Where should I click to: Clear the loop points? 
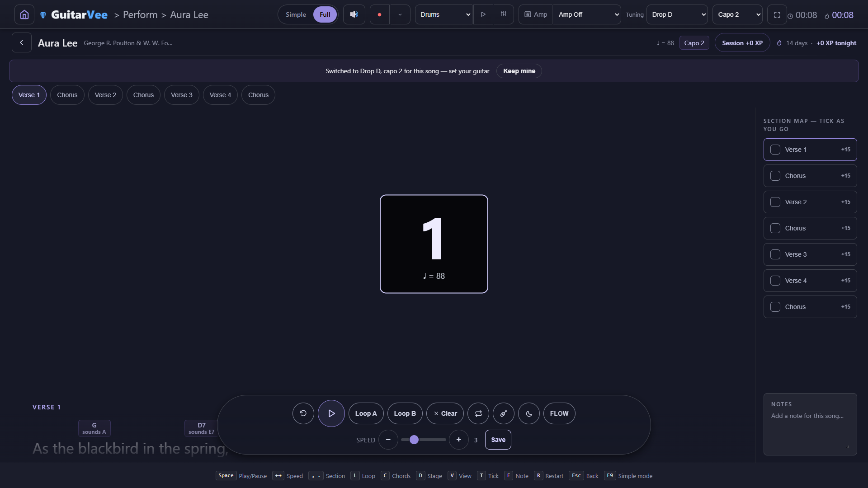point(445,413)
